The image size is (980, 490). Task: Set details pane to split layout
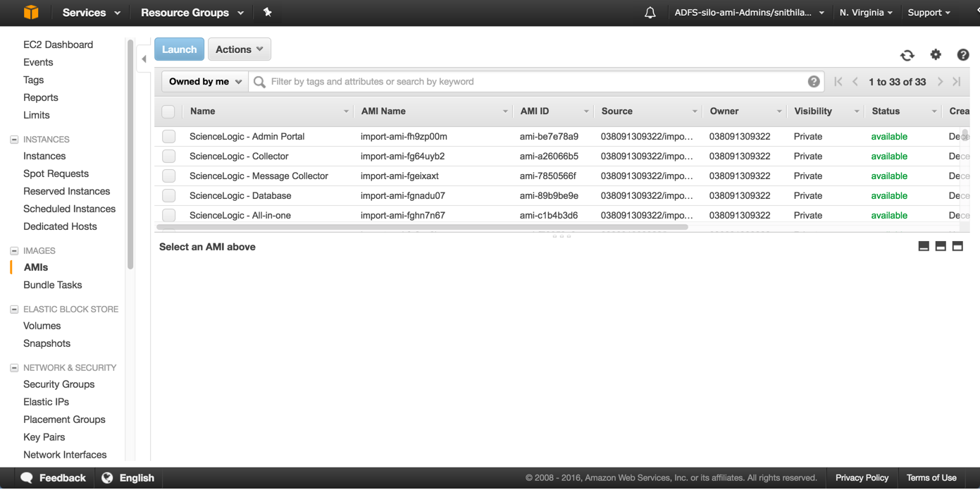pyautogui.click(x=941, y=246)
